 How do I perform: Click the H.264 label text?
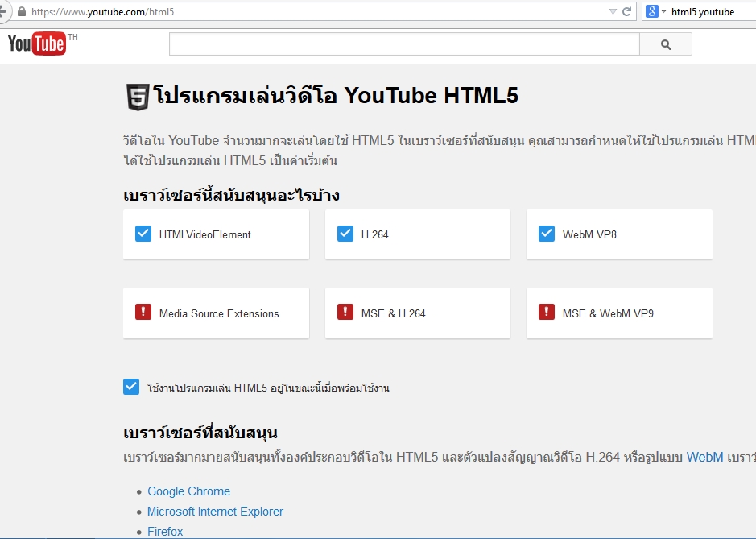[374, 234]
